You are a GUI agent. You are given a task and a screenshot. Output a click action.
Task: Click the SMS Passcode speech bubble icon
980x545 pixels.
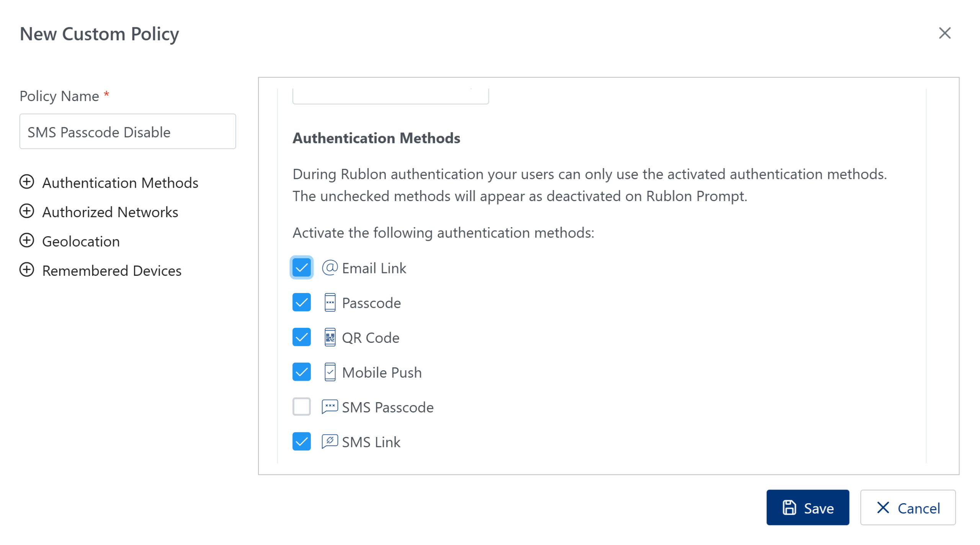(x=330, y=407)
